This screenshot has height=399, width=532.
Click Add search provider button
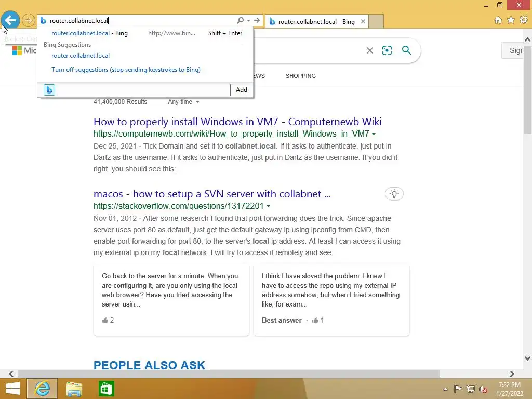tap(241, 90)
